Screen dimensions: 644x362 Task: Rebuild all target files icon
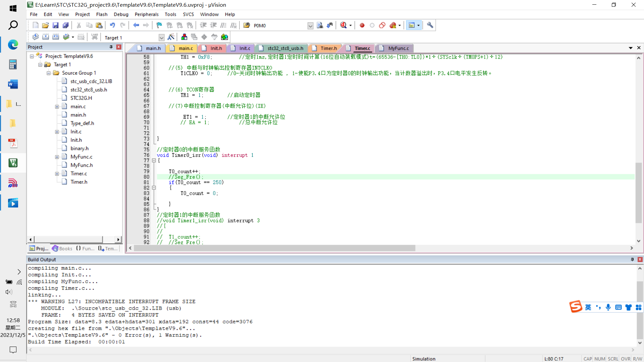click(x=56, y=37)
